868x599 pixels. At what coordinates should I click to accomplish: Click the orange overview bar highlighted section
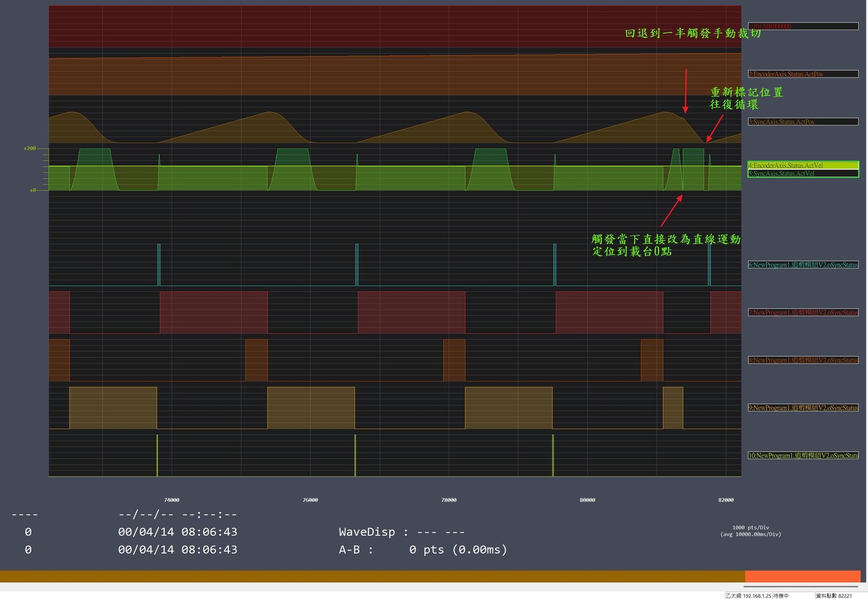(803, 576)
